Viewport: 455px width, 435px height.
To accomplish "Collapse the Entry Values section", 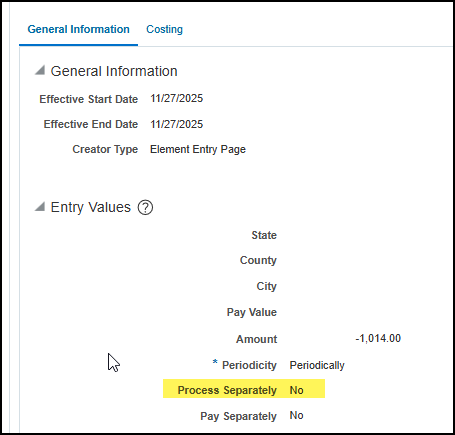I will tap(40, 206).
